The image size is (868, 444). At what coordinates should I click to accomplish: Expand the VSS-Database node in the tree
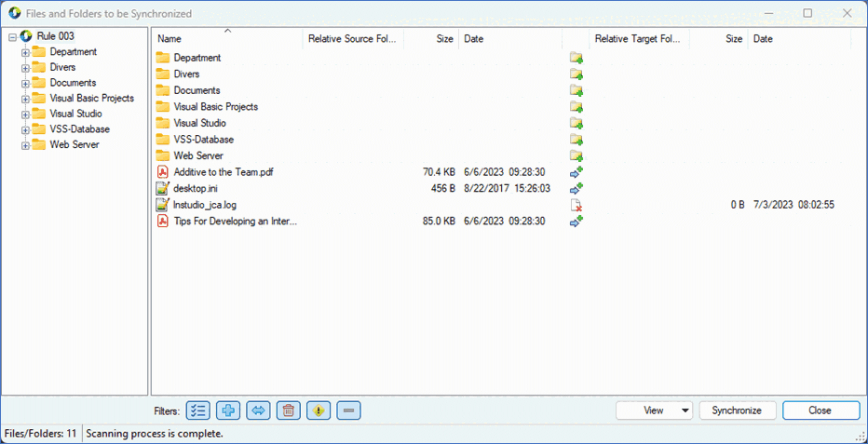[25, 130]
